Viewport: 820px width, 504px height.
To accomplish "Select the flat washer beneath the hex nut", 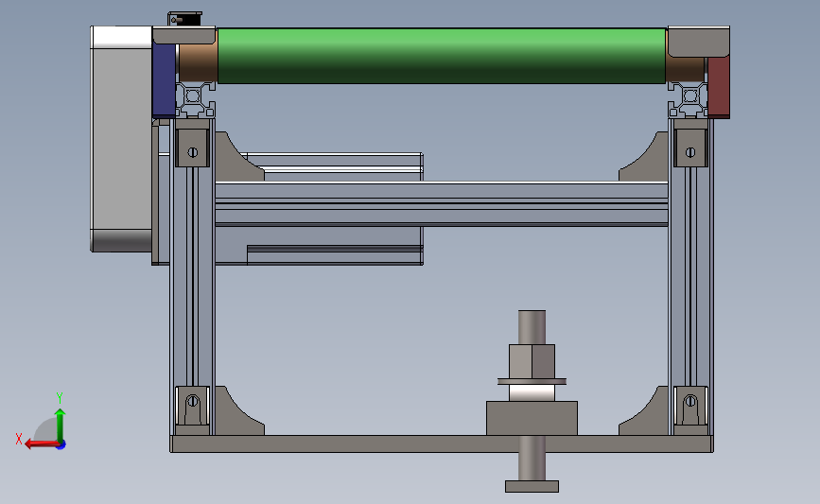I will (532, 382).
